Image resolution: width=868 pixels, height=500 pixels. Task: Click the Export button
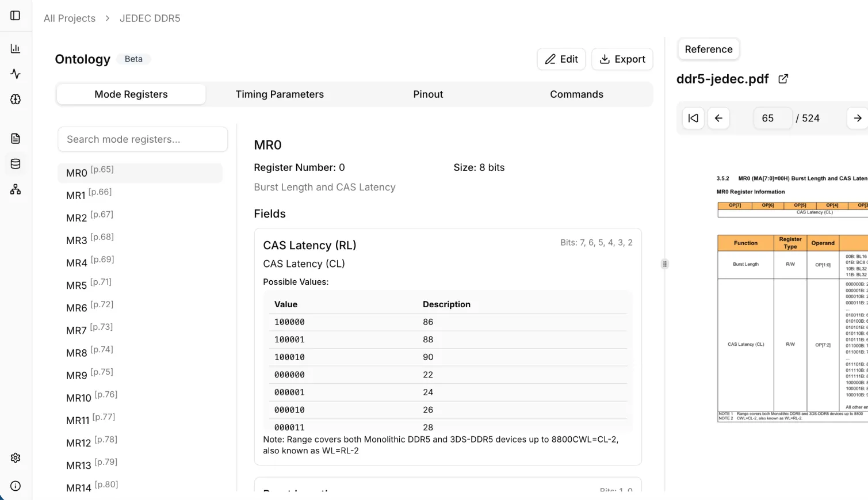coord(622,59)
